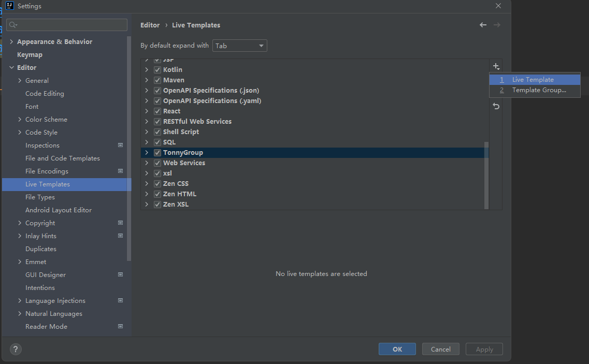Screen dimensions: 589x364
Task: Open Android Layout Editor settings
Action: pos(59,210)
